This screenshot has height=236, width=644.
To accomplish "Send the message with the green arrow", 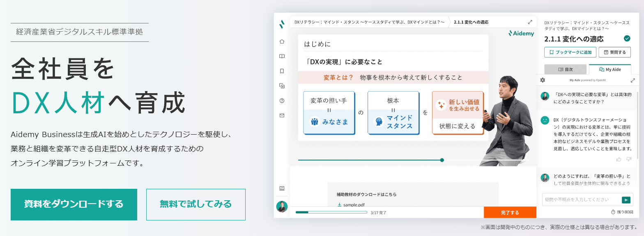I will pos(626,200).
